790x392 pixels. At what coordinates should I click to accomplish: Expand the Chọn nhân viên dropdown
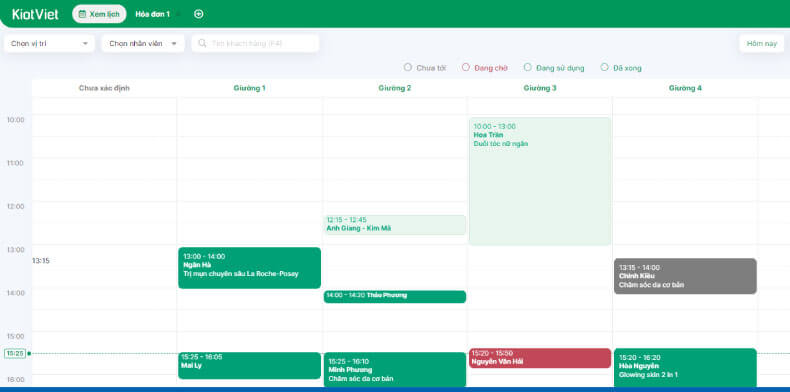point(143,43)
